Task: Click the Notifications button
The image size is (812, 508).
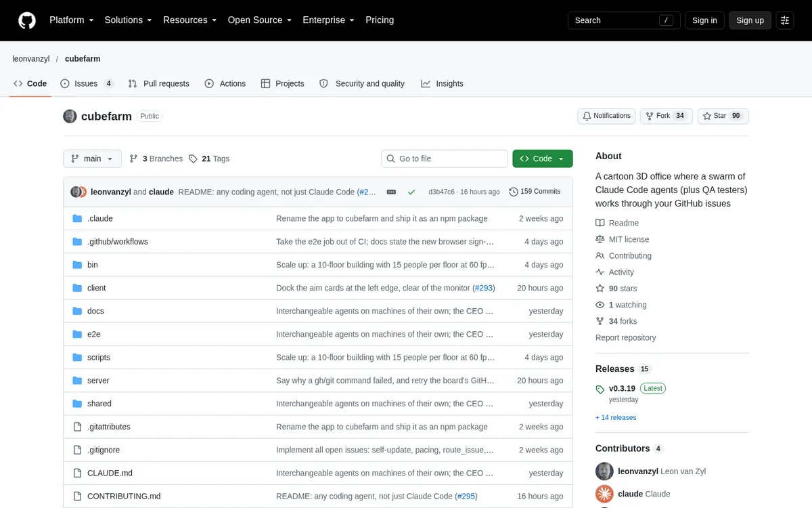Action: [x=606, y=116]
